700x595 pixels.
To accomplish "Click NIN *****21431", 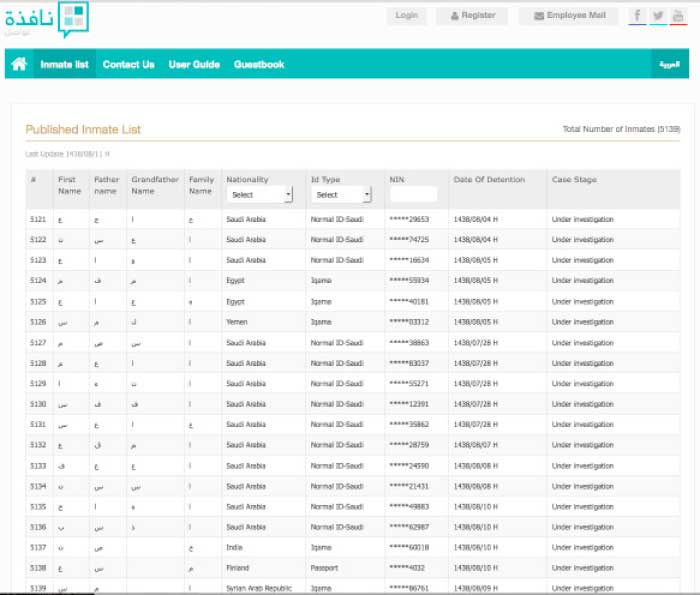I will (409, 486).
